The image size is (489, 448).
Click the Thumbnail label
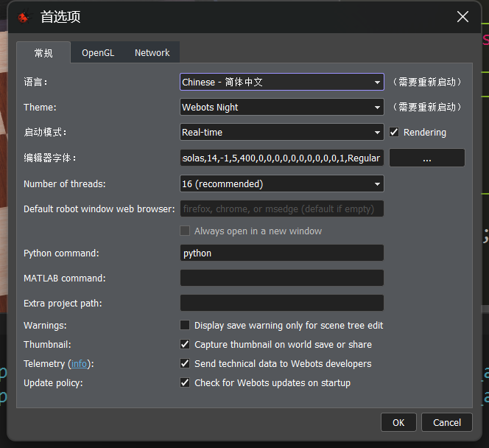click(47, 345)
